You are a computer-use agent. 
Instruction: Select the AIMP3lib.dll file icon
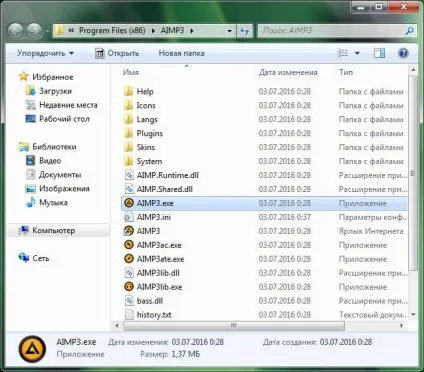pyautogui.click(x=129, y=273)
